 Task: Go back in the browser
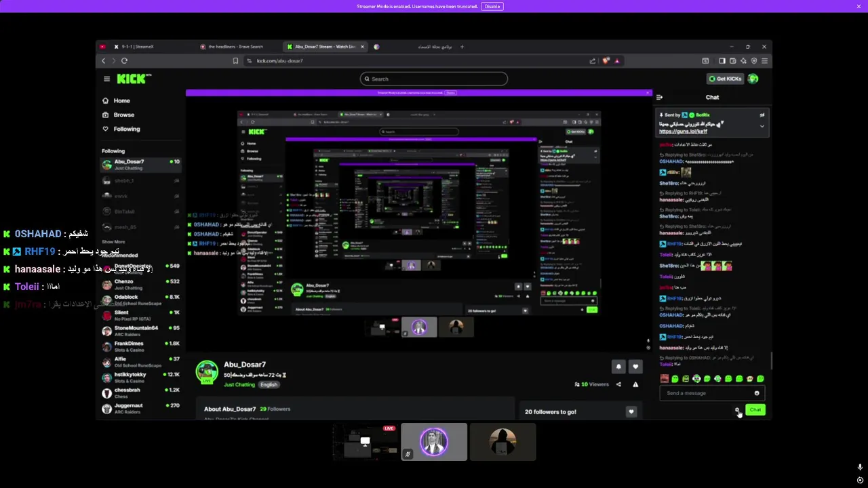pos(103,61)
